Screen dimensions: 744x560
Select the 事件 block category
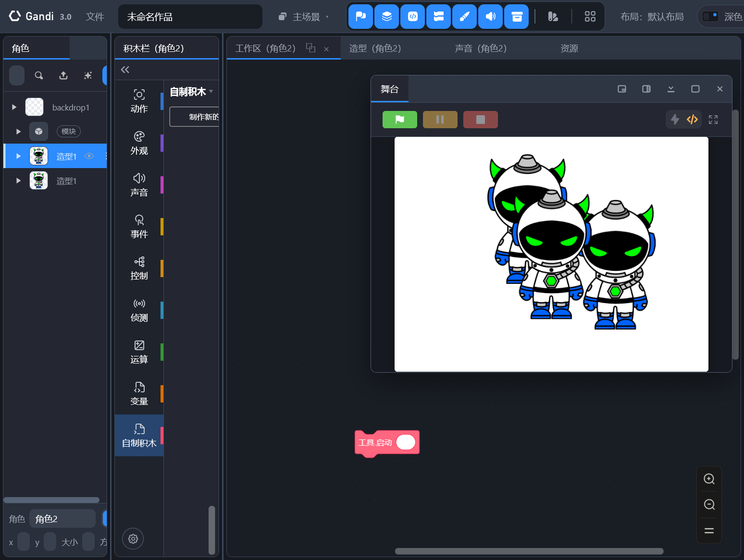point(139,227)
